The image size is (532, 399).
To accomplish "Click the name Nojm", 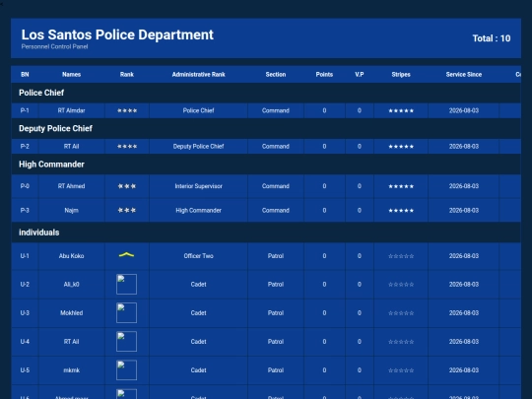I will tap(71, 211).
